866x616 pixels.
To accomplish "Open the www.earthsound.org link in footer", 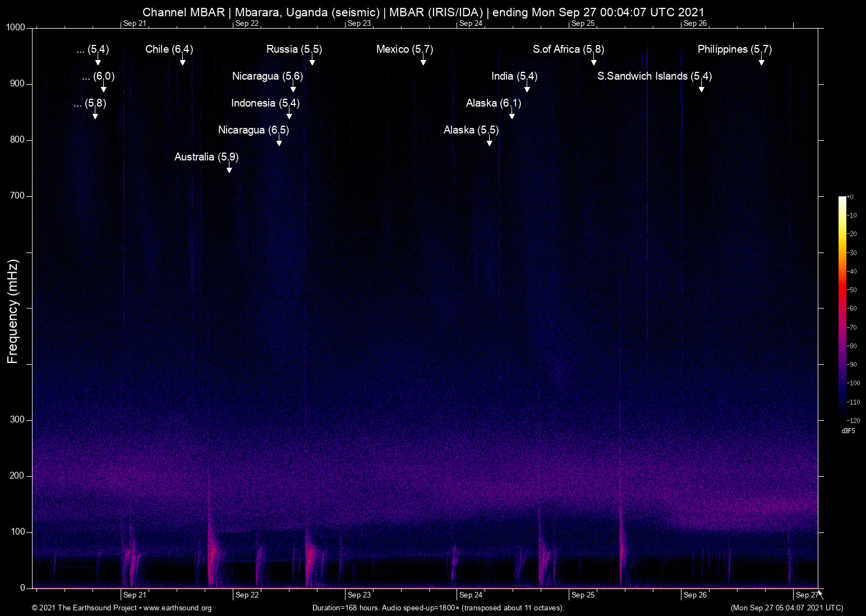I will [177, 608].
